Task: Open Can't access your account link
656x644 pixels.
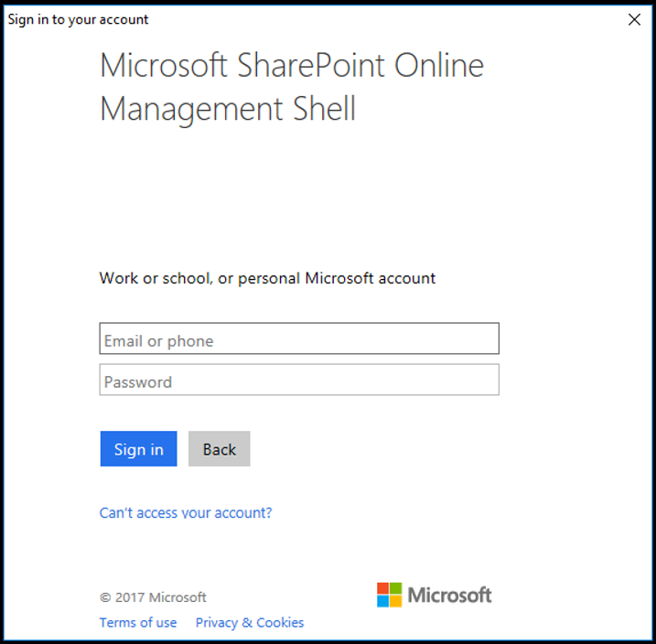Action: point(186,512)
